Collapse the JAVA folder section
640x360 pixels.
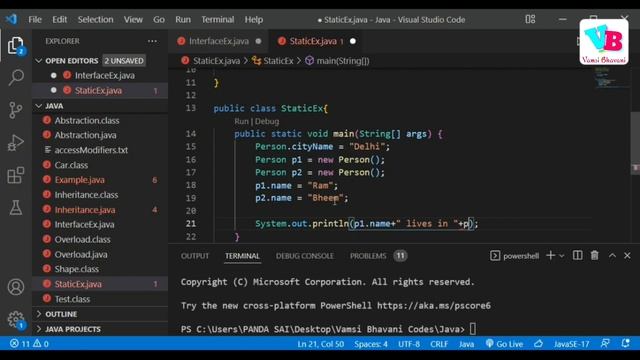(x=39, y=106)
